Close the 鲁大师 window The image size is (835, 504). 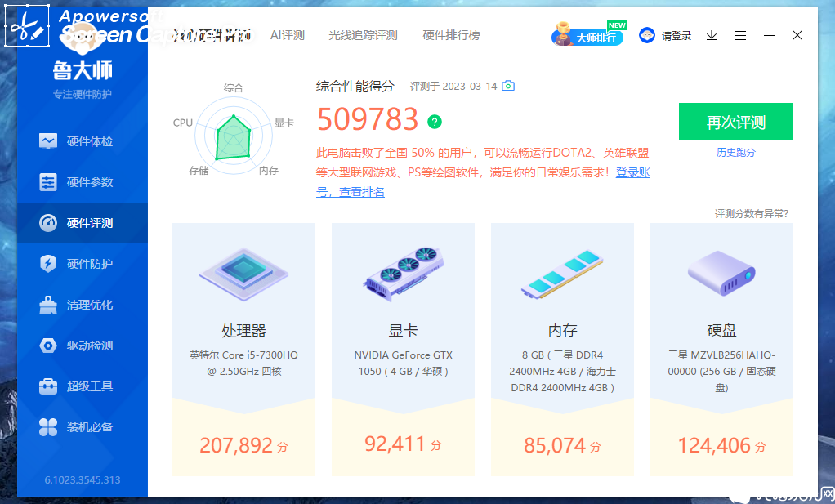797,35
